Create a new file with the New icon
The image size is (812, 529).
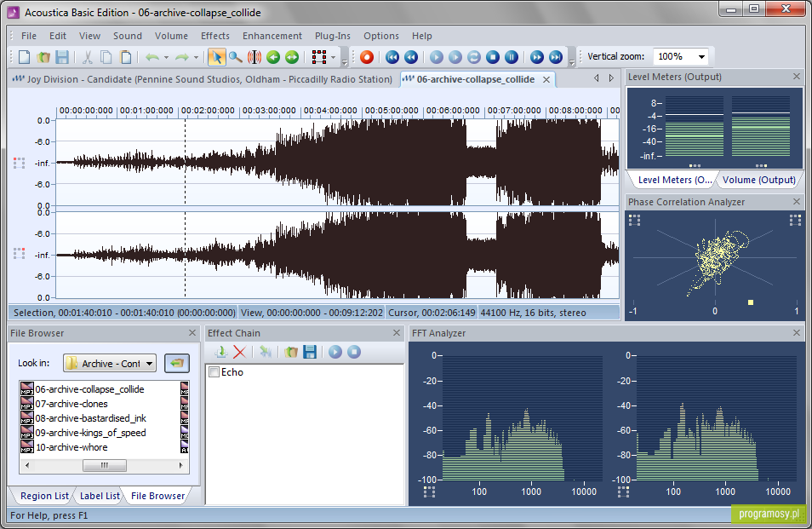(x=24, y=56)
